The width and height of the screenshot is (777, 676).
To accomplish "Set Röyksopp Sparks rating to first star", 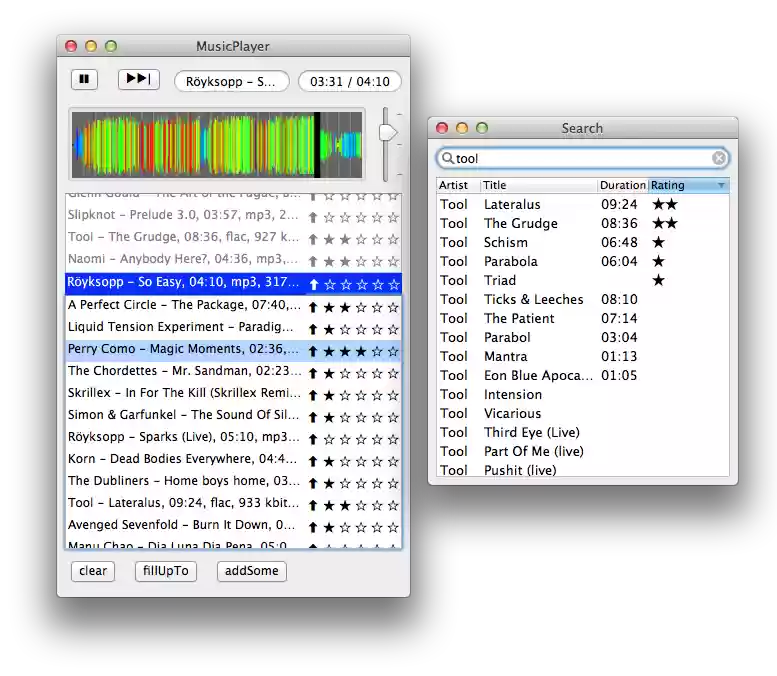I will [329, 439].
